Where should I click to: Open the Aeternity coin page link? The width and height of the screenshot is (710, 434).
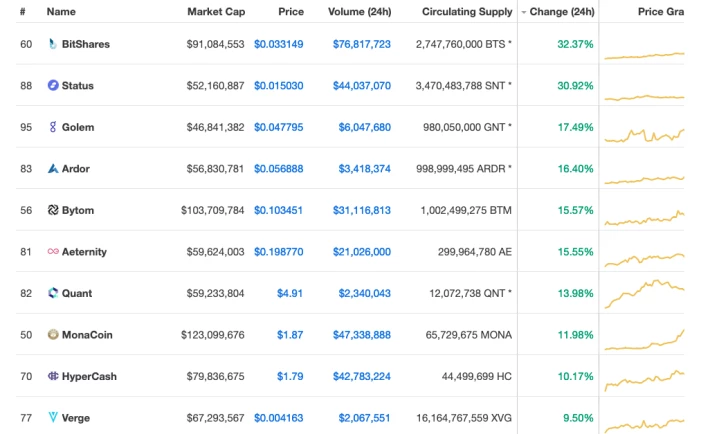tap(84, 252)
